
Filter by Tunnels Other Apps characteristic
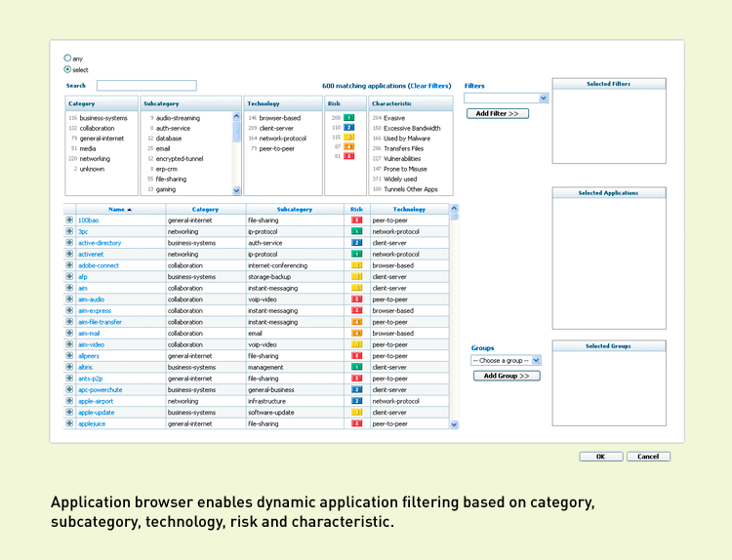pyautogui.click(x=410, y=189)
